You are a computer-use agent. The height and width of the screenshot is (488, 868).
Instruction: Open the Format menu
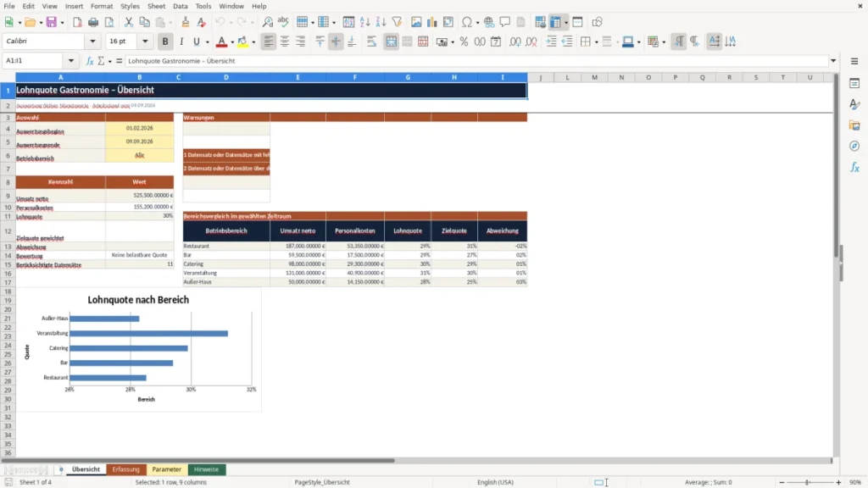tap(102, 6)
